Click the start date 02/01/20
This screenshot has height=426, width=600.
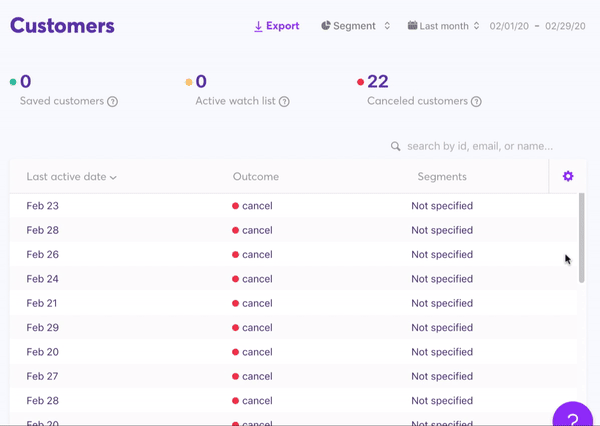tap(509, 26)
